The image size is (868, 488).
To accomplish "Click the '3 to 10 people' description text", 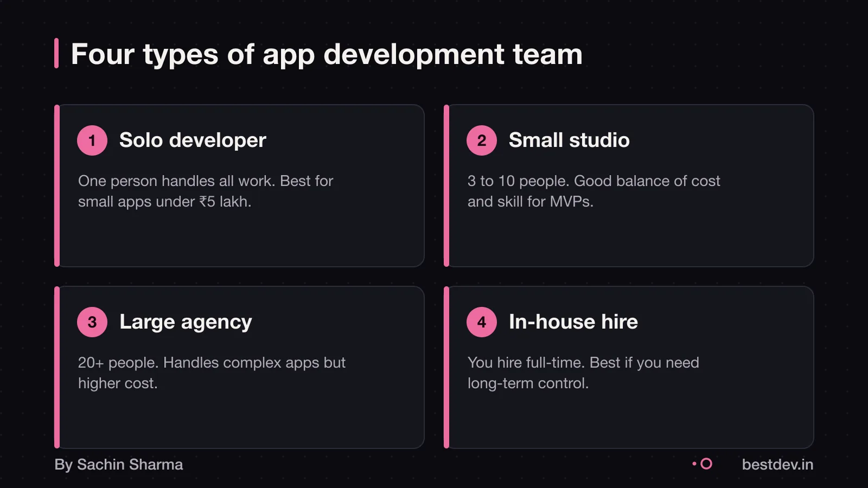I will click(x=594, y=191).
